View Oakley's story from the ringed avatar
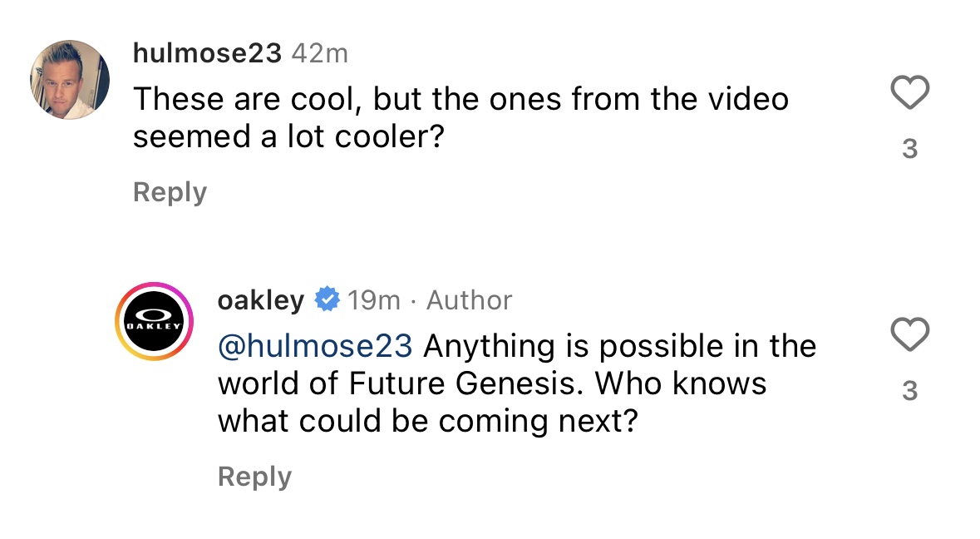Viewport: 980px width, 539px height. tap(155, 321)
